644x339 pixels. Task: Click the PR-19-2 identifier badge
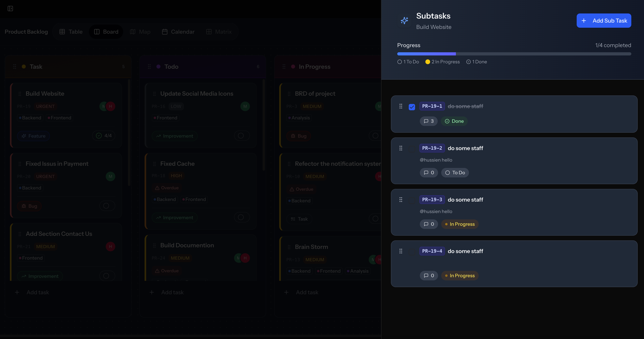pos(432,148)
